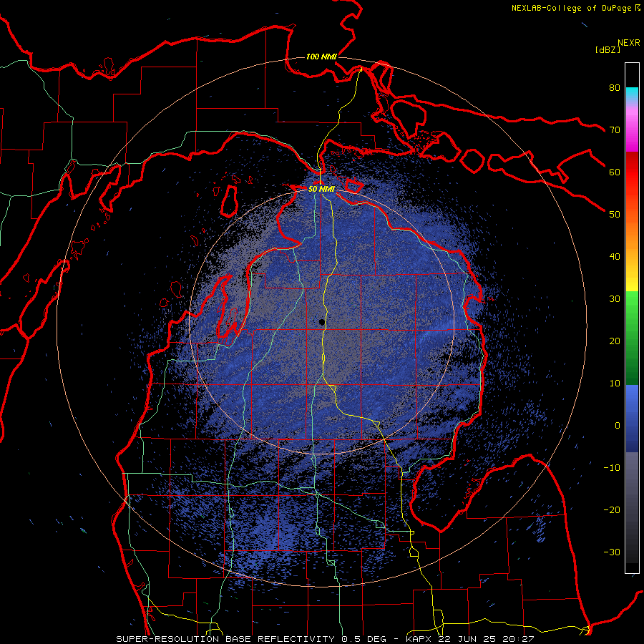Image resolution: width=644 pixels, height=644 pixels.
Task: Click the 70 value on the dBZ scale
Action: pos(615,130)
